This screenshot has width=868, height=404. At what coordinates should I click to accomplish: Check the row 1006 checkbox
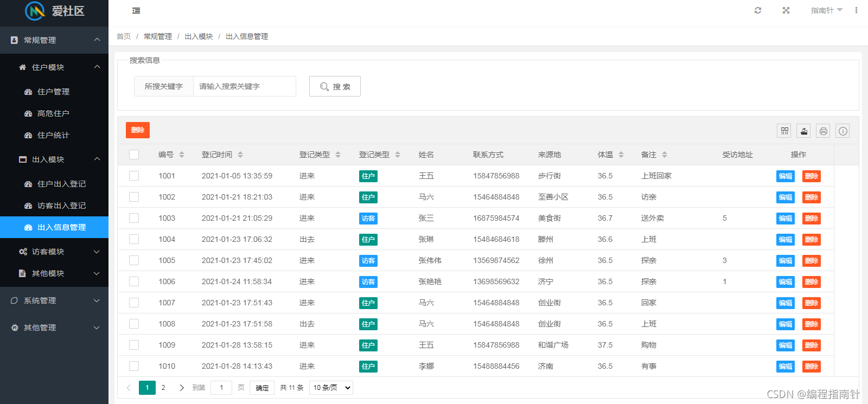click(x=134, y=281)
